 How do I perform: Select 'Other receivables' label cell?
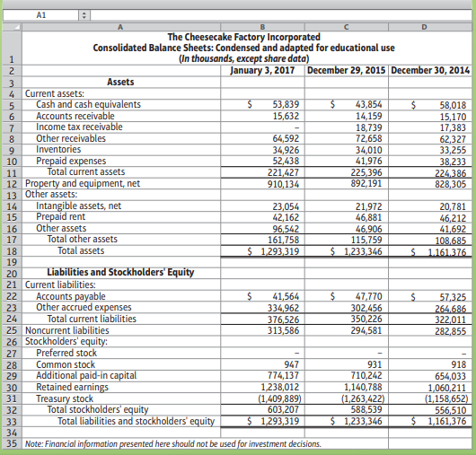(121, 138)
